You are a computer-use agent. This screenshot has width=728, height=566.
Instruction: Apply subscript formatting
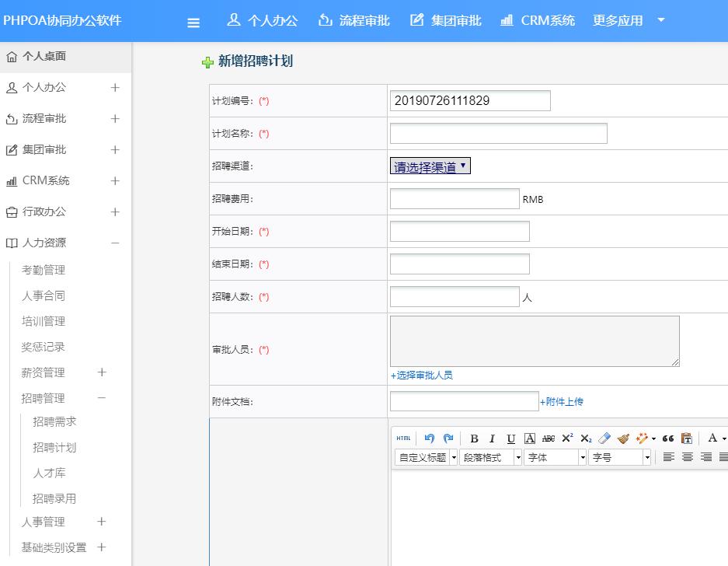pos(585,438)
